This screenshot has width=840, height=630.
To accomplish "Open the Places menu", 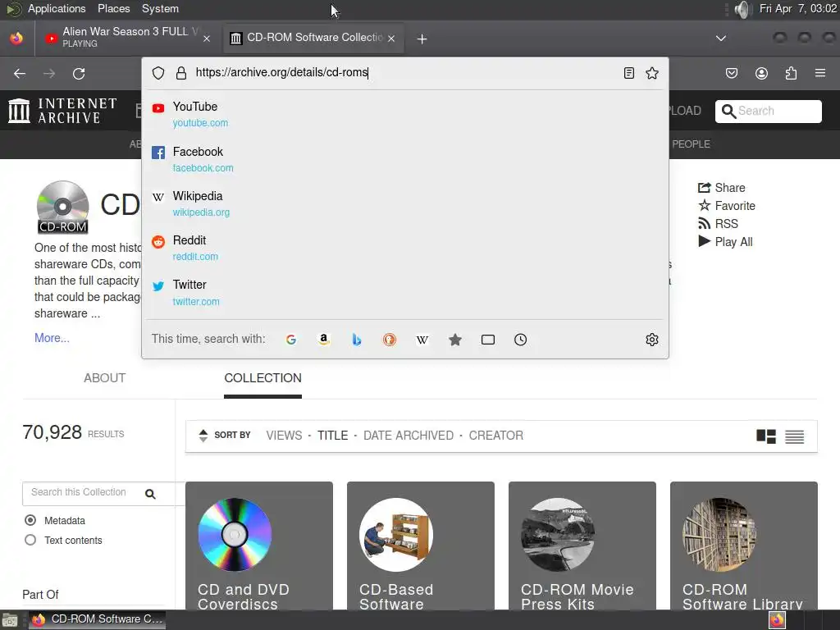I will tap(113, 8).
